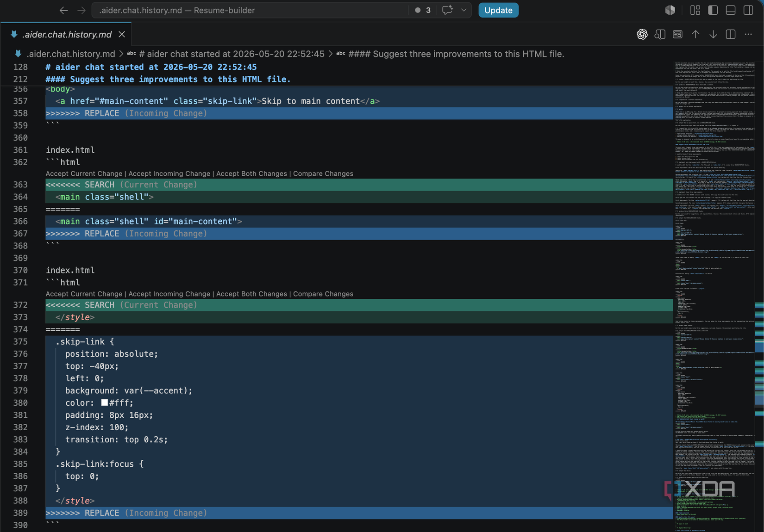Screen dimensions: 764x532
Task: Expand the chat dropdown chevron
Action: (x=463, y=10)
